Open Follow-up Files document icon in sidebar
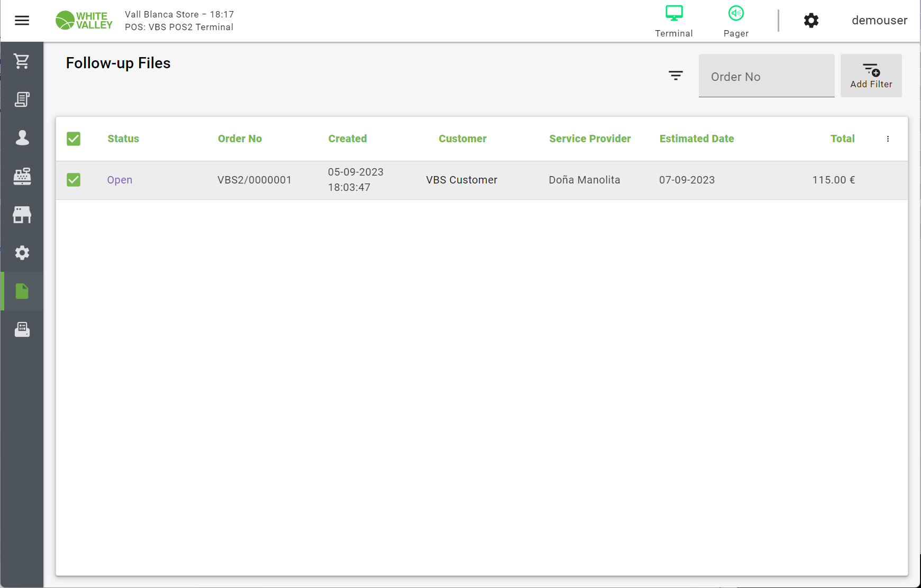 tap(22, 291)
